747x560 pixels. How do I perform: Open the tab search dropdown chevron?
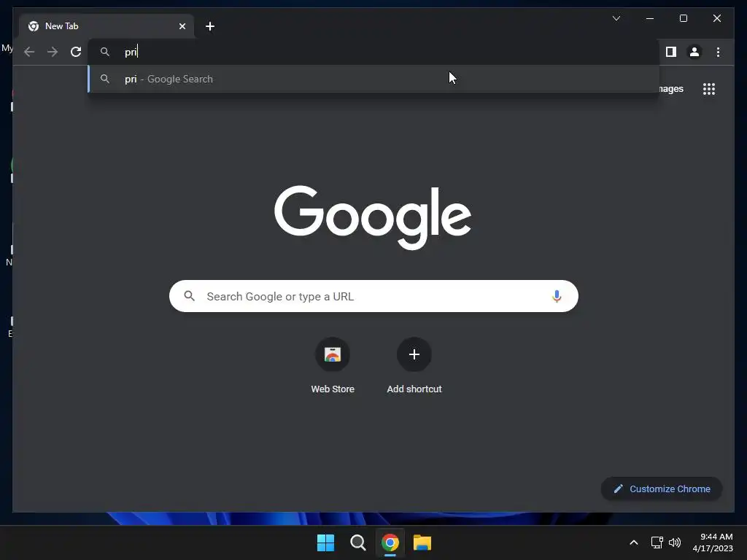pos(616,18)
